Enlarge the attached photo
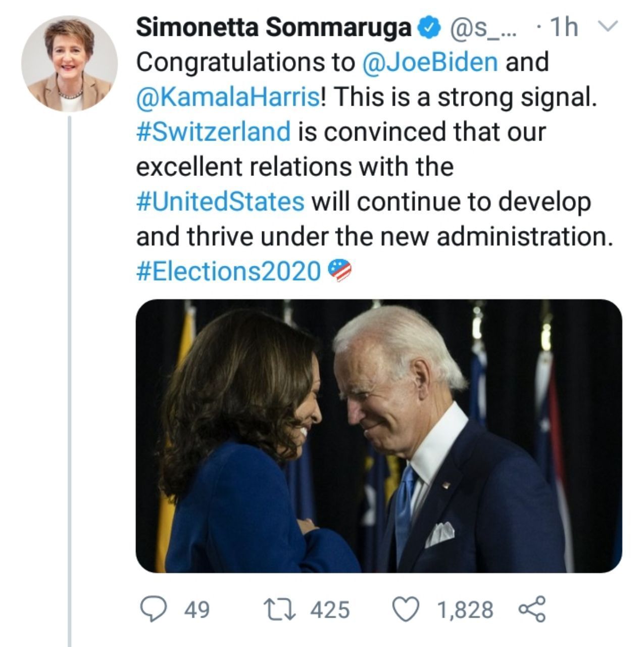Screen dimensions: 644x647 (x=379, y=436)
